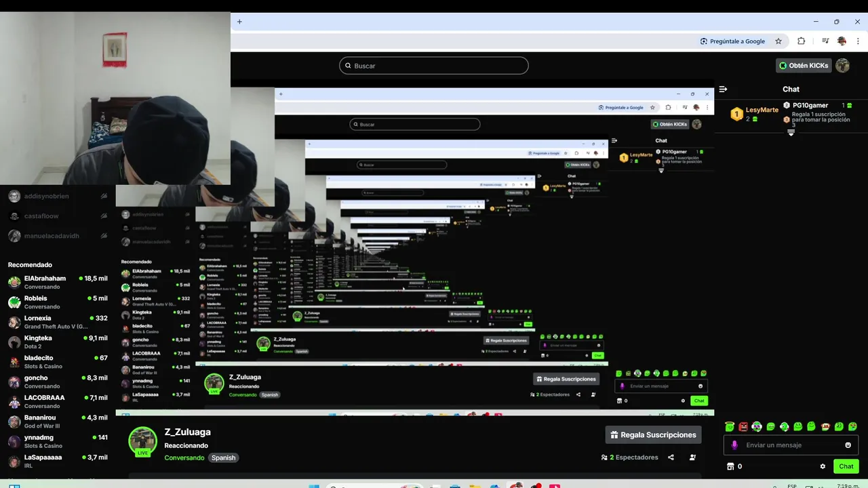Open the emoji picker in message box

coord(848,445)
